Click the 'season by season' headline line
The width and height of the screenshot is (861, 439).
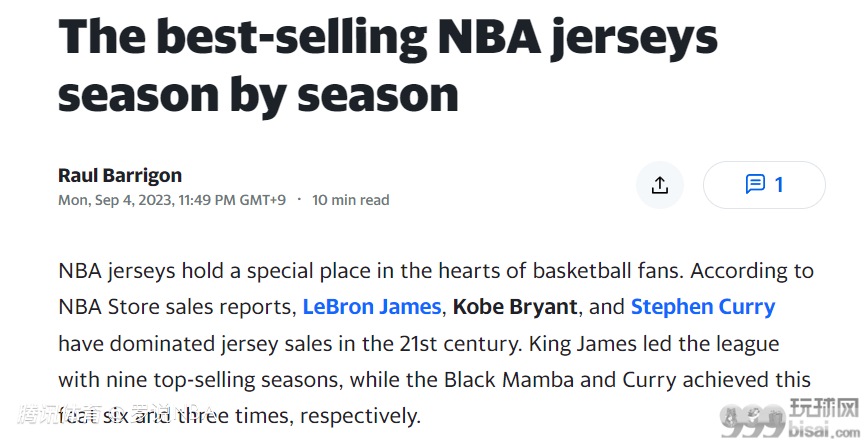[258, 95]
